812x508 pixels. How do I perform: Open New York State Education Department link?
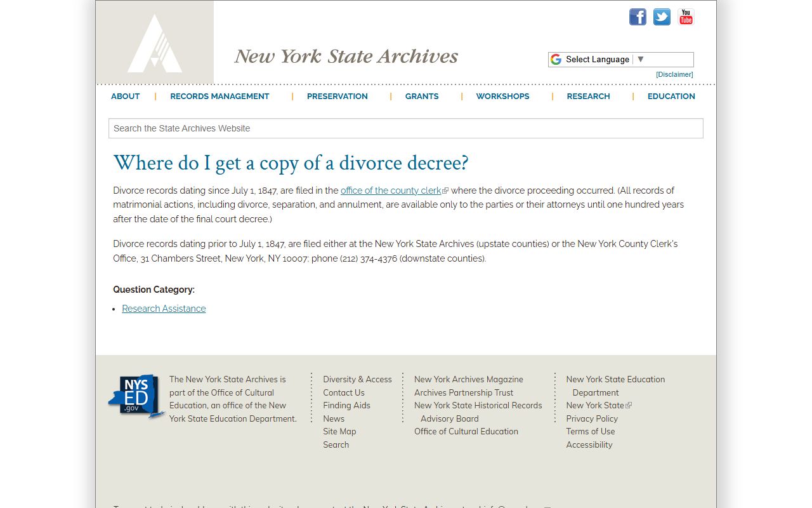pyautogui.click(x=615, y=386)
